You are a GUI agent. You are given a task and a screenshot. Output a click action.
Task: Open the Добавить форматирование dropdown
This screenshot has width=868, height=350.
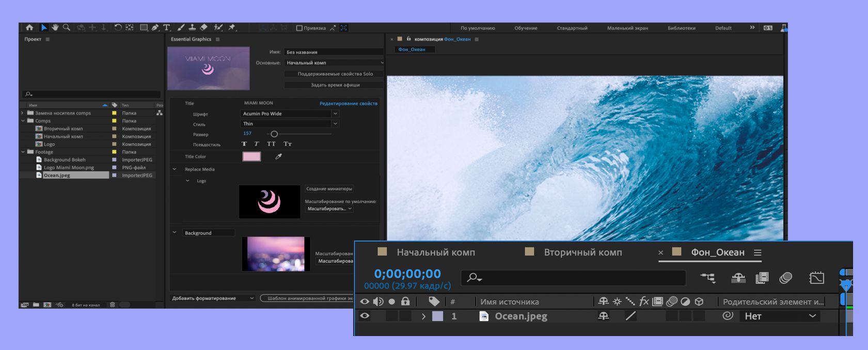click(212, 298)
